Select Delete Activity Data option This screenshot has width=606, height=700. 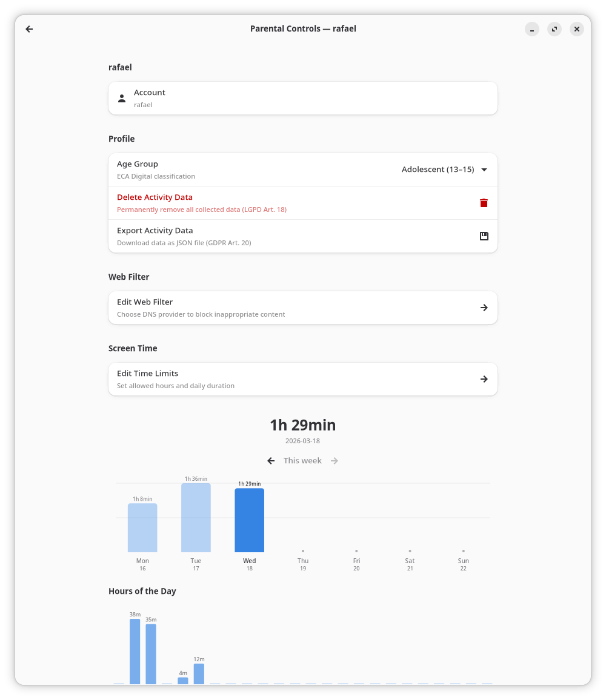(291, 203)
